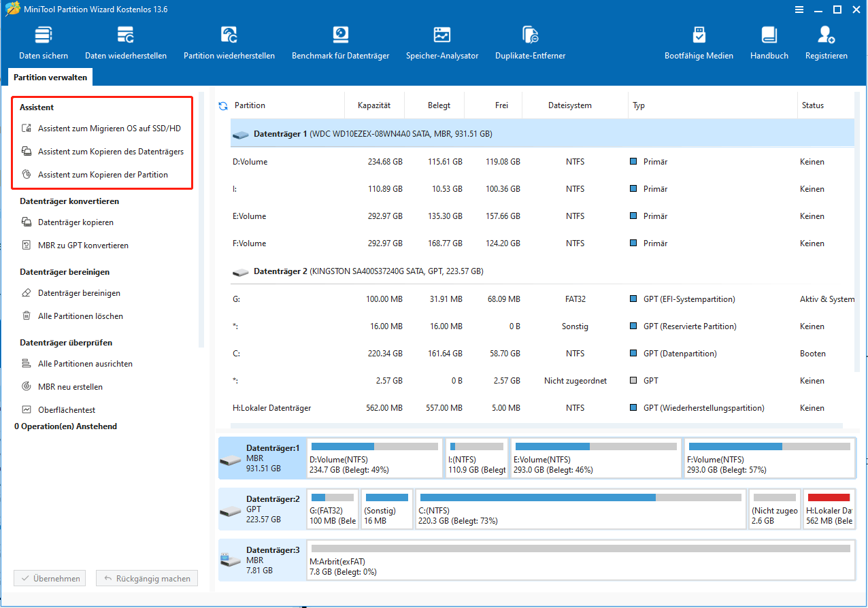Viewport: 868px width, 608px height.
Task: Select C: partition row
Action: tap(542, 354)
